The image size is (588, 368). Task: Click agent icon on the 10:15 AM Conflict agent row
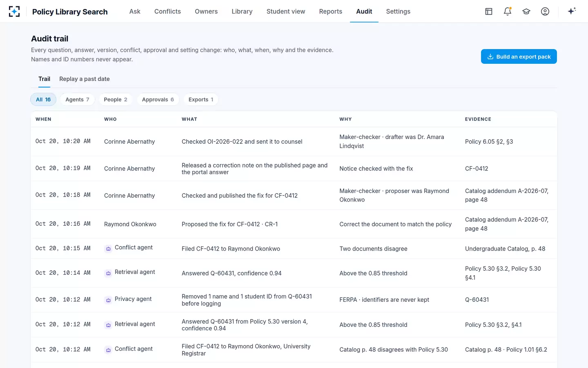point(108,249)
